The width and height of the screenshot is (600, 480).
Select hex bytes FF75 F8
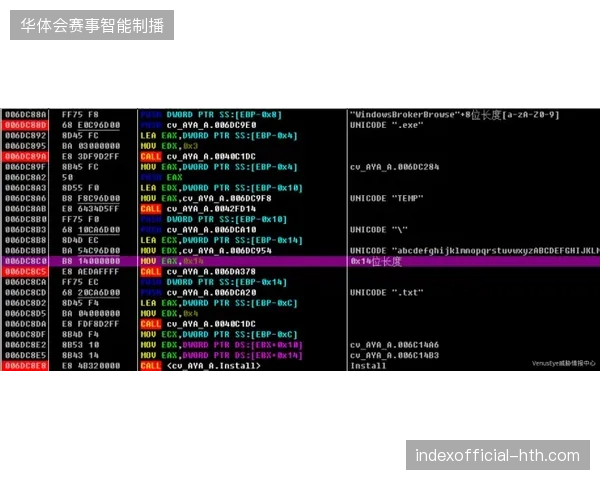coord(80,114)
